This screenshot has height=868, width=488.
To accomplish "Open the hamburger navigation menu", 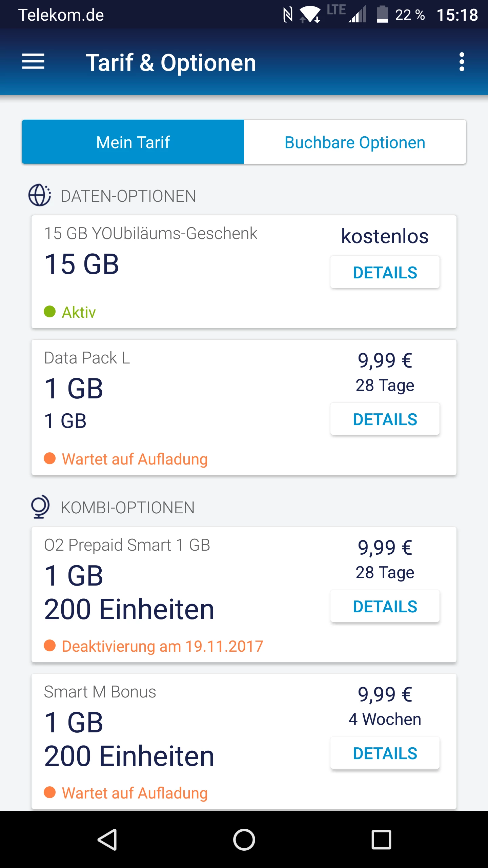I will coord(33,62).
